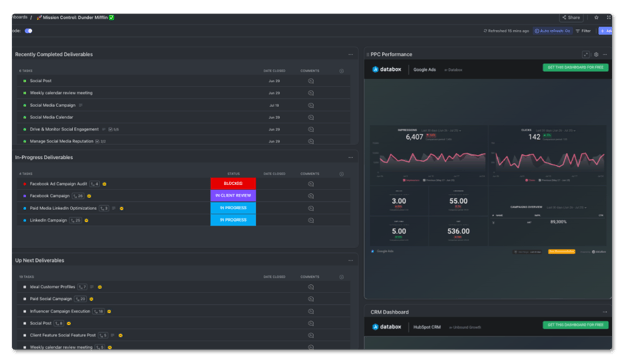The image size is (624, 364).
Task: Open the Manage Social Media Reputation task
Action: point(61,141)
